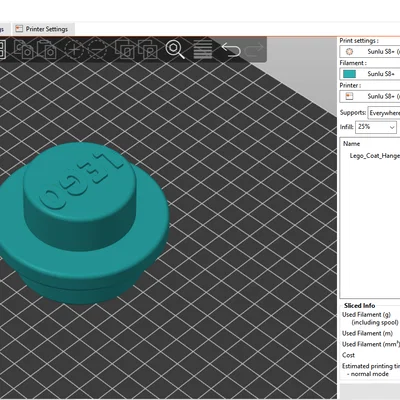Image resolution: width=400 pixels, height=400 pixels.
Task: Remove an instance with the minus icon
Action: (x=97, y=50)
